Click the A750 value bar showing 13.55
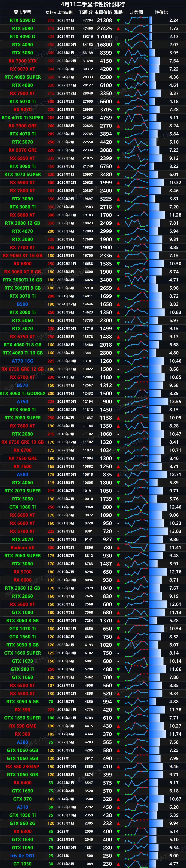The width and height of the screenshot is (186, 868). 159,402
